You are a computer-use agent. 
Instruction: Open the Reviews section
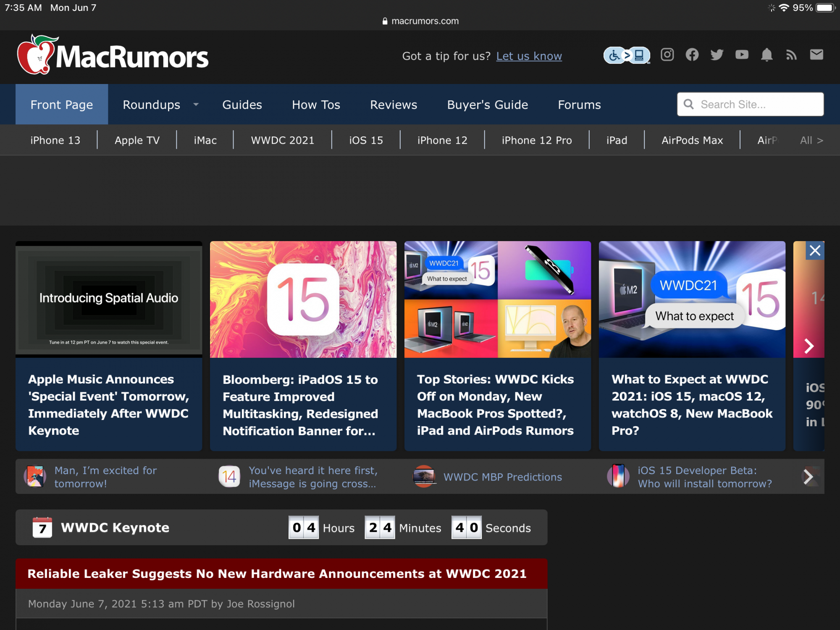pos(394,104)
